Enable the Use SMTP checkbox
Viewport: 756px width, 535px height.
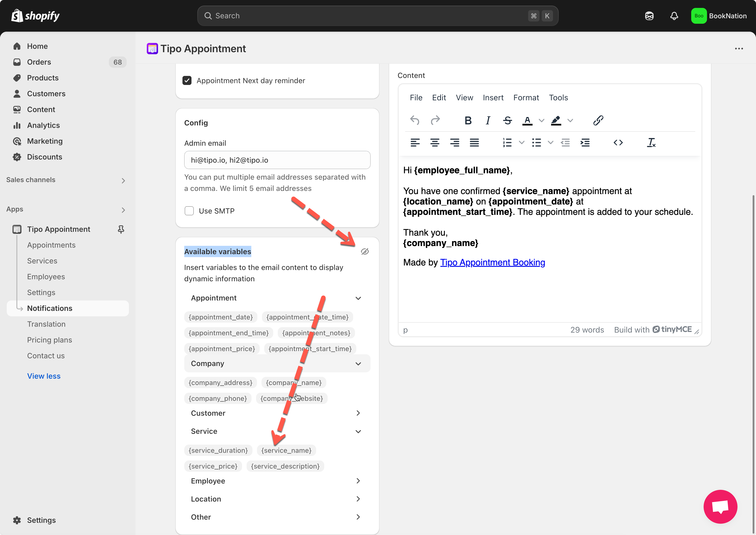189,211
